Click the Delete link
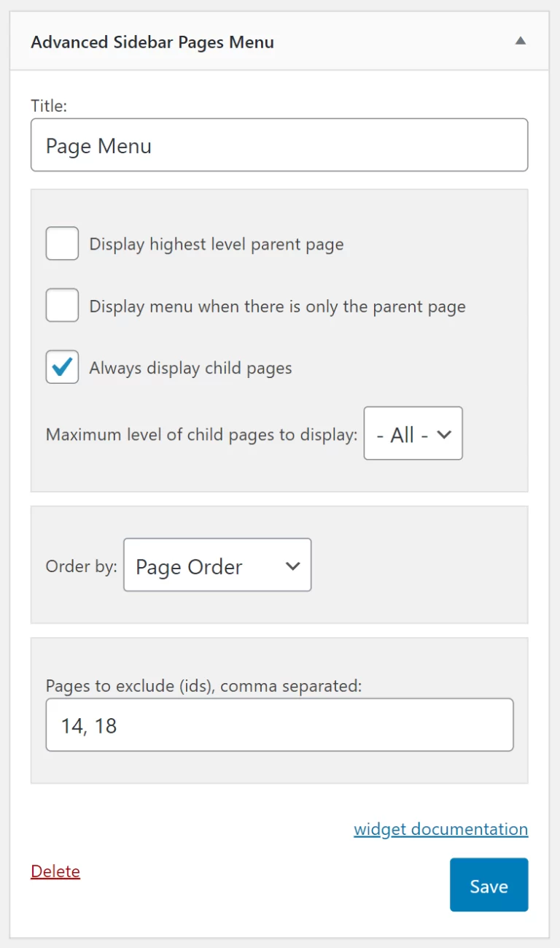The width and height of the screenshot is (560, 948). coord(55,871)
